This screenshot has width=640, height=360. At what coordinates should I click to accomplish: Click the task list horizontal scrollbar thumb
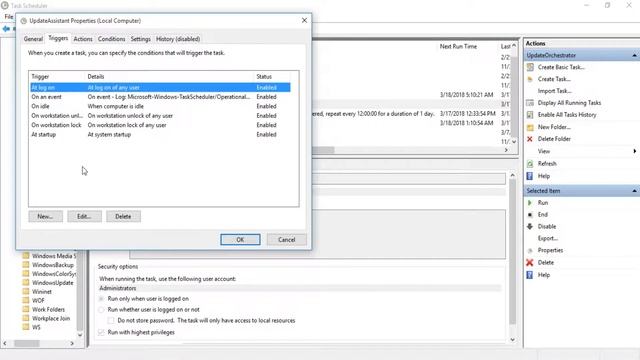[323, 150]
